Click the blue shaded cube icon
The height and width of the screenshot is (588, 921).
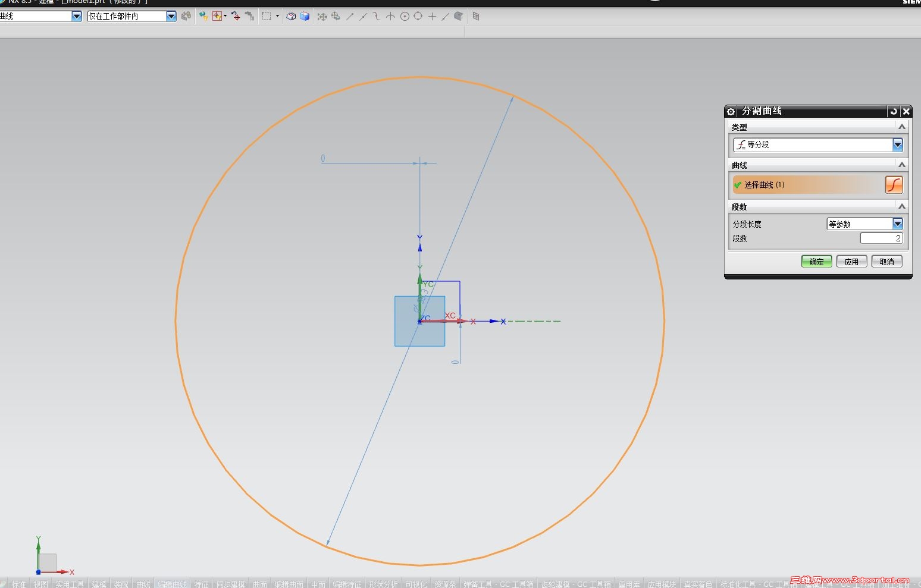pos(305,17)
